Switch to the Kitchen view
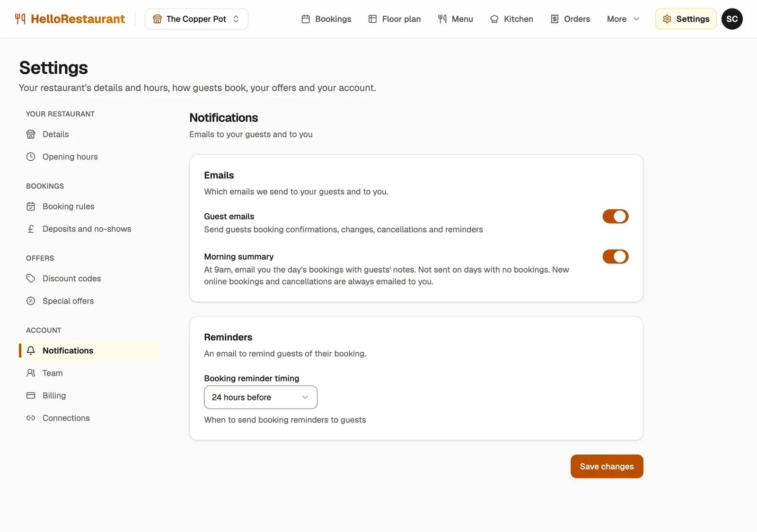757x532 pixels. [x=511, y=19]
